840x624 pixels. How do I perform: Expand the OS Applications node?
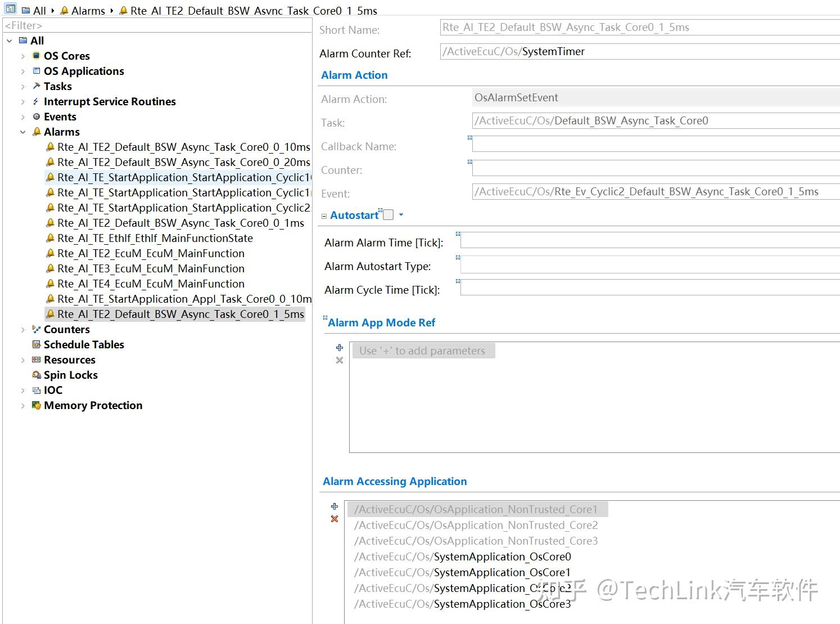click(x=23, y=71)
